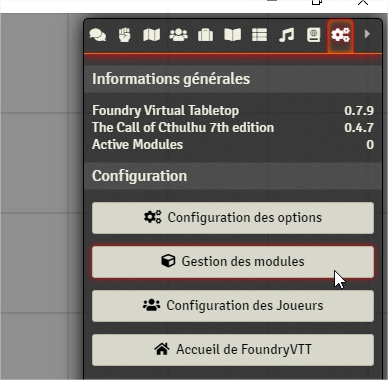388x380 pixels.
Task: Open the Rollable Tables list icon tab
Action: click(x=259, y=35)
